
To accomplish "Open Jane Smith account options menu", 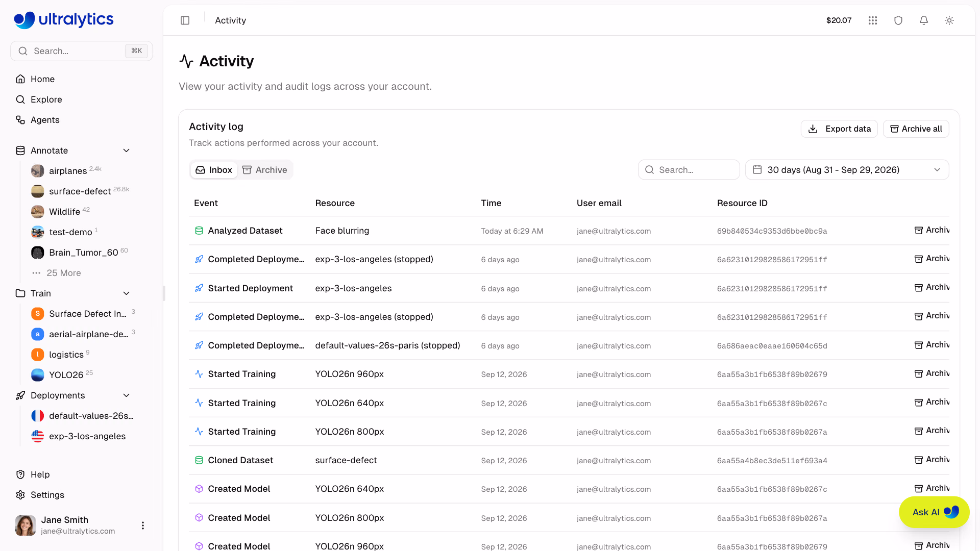I will click(x=143, y=525).
